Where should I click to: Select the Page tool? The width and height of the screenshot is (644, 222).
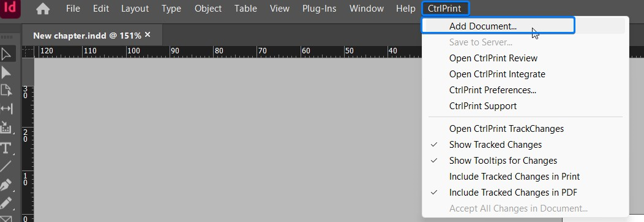(7, 90)
